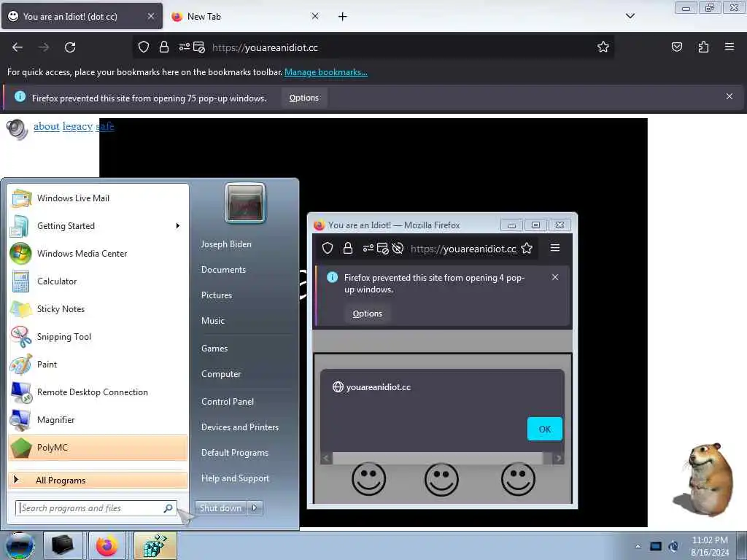Click the speaker icon on the page
The image size is (747, 560).
click(18, 130)
